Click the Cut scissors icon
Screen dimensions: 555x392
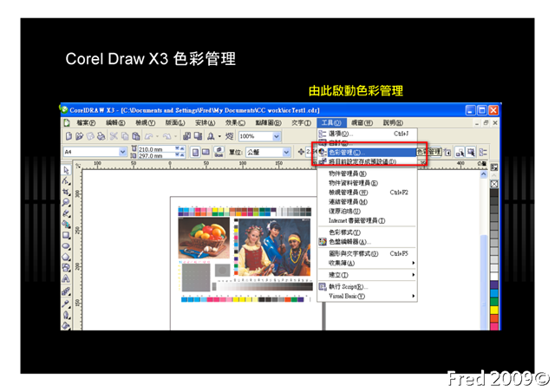click(x=114, y=136)
